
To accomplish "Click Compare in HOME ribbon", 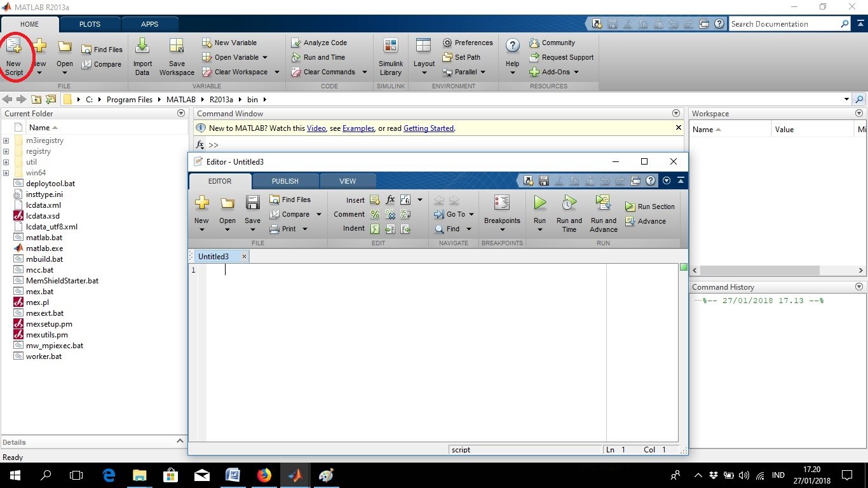I will coord(102,64).
